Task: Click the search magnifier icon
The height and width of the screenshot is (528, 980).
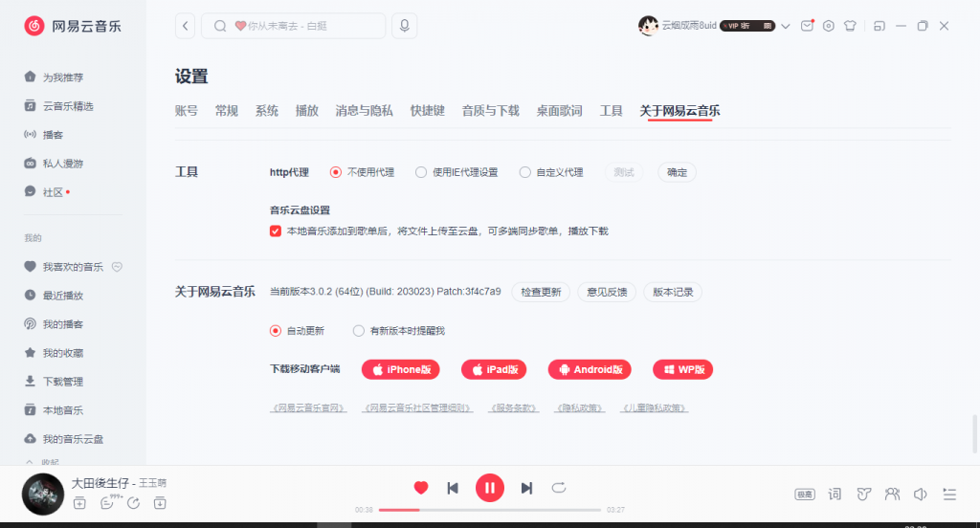Action: point(220,26)
